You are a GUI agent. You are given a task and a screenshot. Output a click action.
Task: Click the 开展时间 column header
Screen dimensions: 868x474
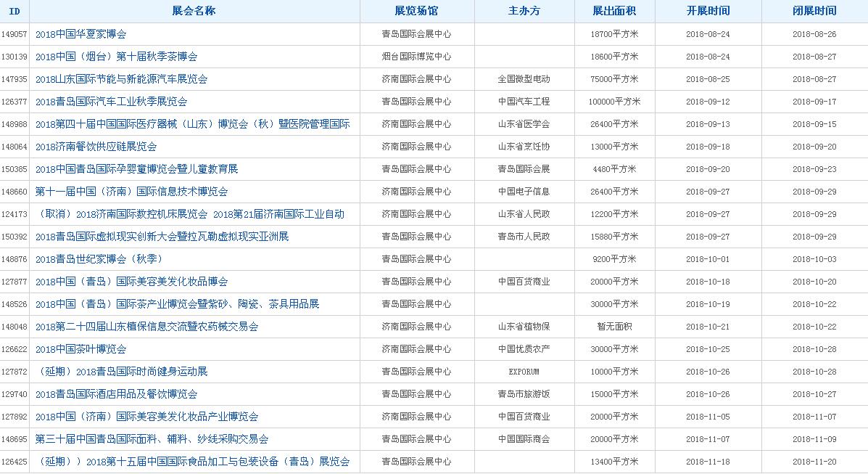tap(708, 11)
